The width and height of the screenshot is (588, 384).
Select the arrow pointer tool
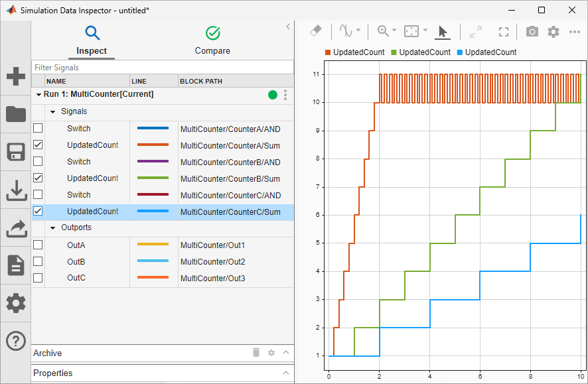coord(443,31)
